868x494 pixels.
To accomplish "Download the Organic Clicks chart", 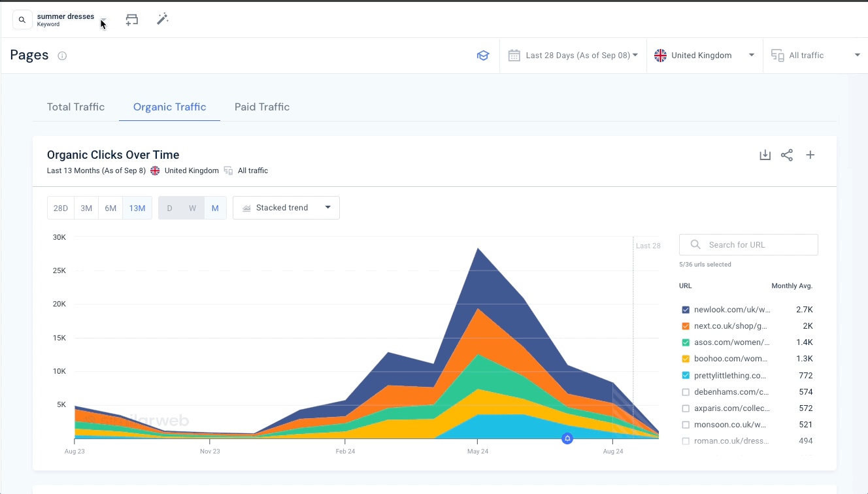I will pyautogui.click(x=765, y=155).
